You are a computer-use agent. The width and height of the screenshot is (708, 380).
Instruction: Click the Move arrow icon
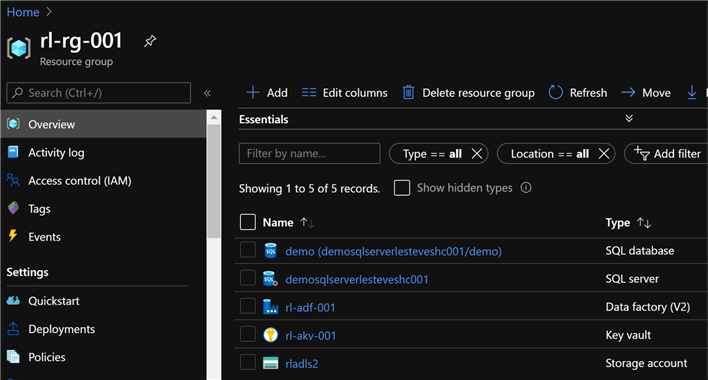628,93
